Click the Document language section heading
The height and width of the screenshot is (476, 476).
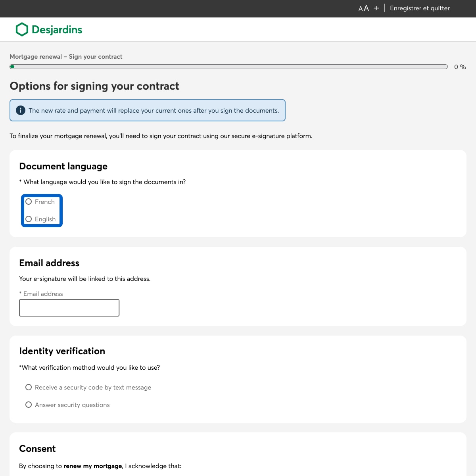coord(63,166)
